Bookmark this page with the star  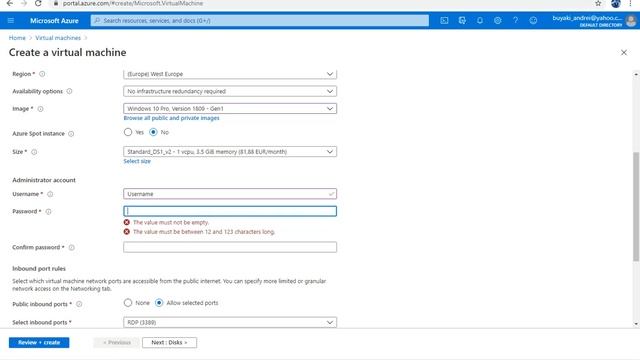(598, 3)
